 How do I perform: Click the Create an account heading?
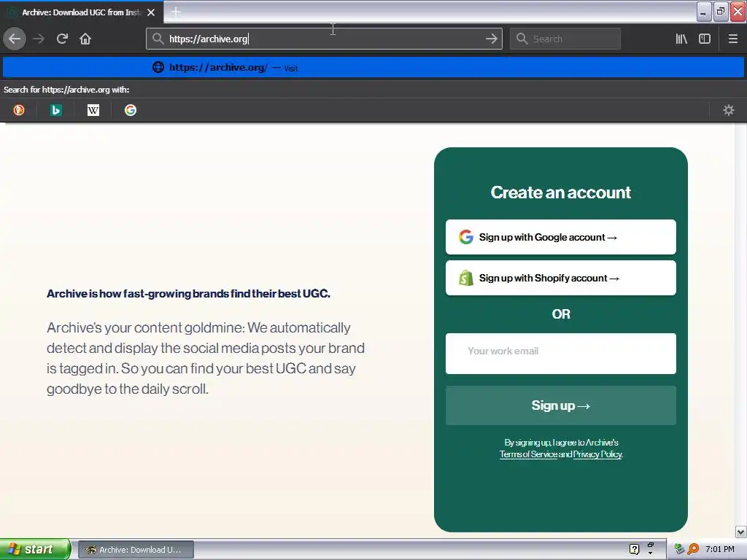click(x=561, y=192)
